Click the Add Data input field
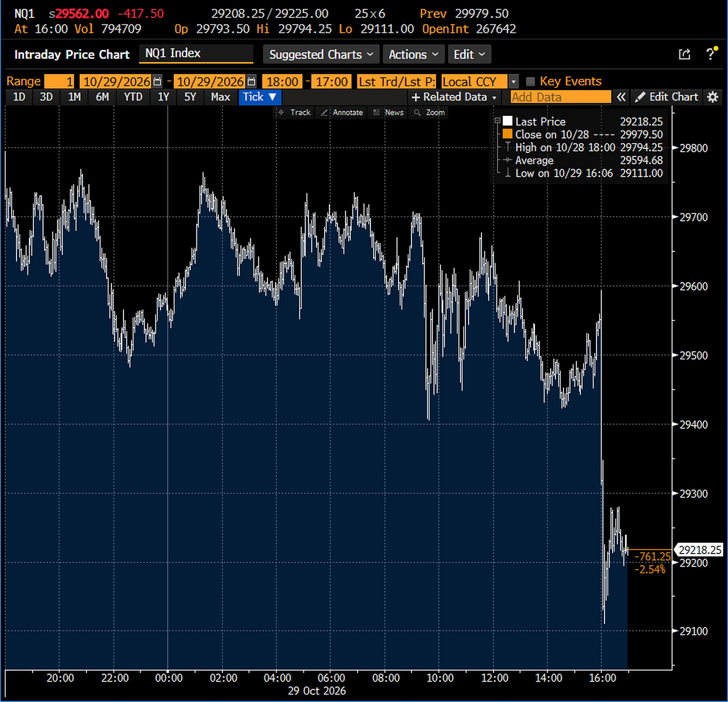 (x=560, y=97)
